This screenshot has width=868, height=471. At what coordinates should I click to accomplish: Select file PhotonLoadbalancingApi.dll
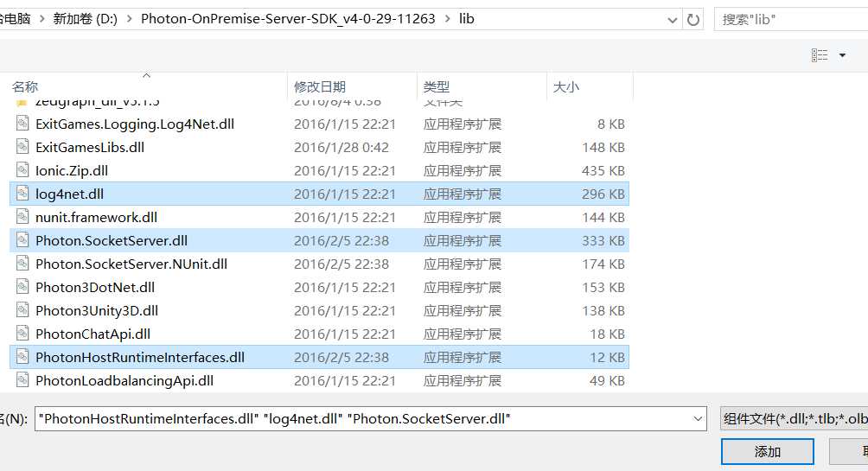click(x=124, y=381)
